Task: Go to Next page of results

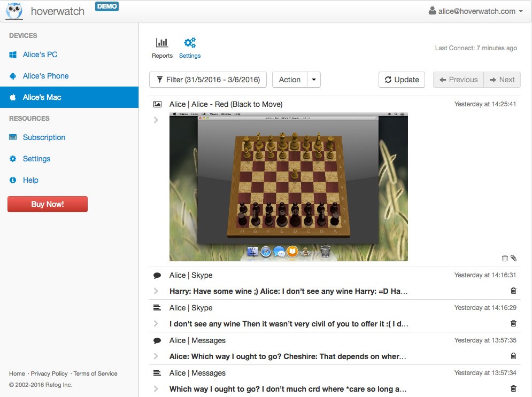Action: click(x=502, y=80)
